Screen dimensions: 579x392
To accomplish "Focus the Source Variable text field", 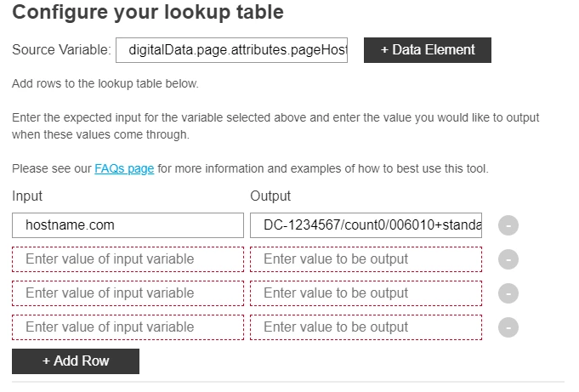I will pos(231,50).
